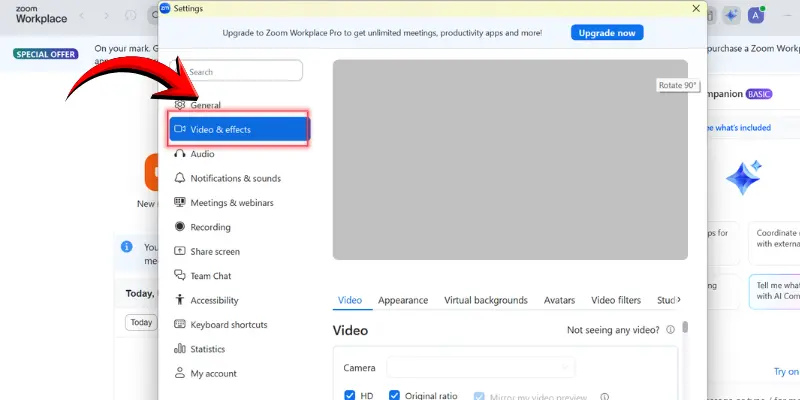The image size is (800, 400).
Task: Click info icon beside Not seeing any video
Action: pos(670,330)
